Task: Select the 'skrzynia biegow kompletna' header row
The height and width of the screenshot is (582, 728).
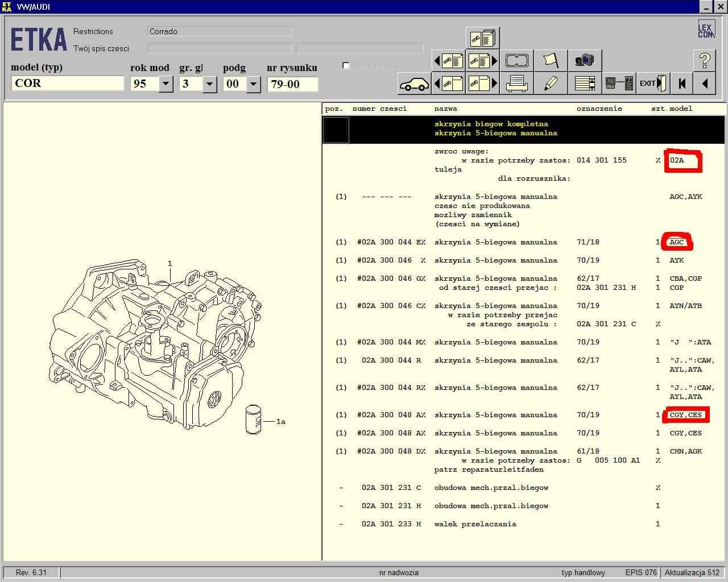Action: tap(523, 128)
